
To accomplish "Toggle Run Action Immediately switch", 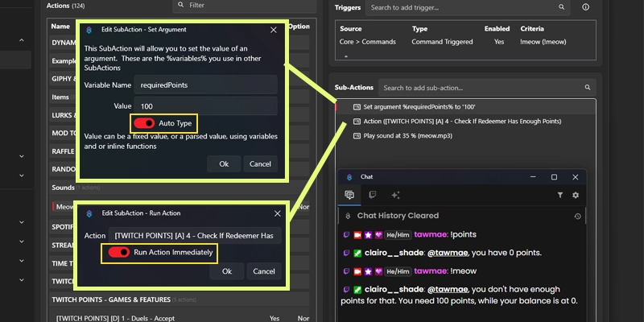I will click(119, 252).
